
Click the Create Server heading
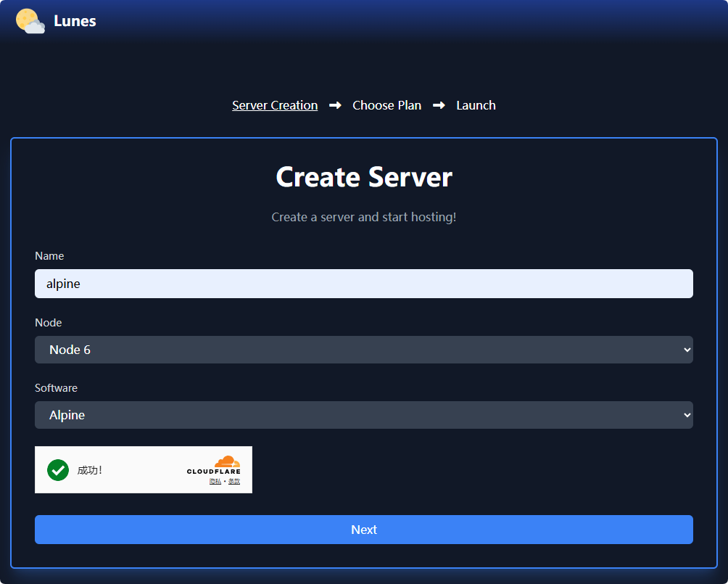pos(363,178)
